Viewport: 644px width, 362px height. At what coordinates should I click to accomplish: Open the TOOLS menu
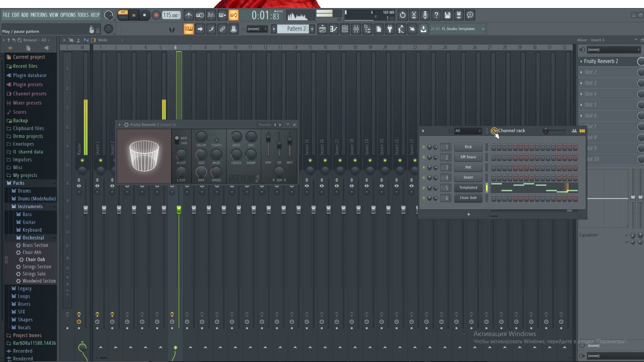coord(83,15)
